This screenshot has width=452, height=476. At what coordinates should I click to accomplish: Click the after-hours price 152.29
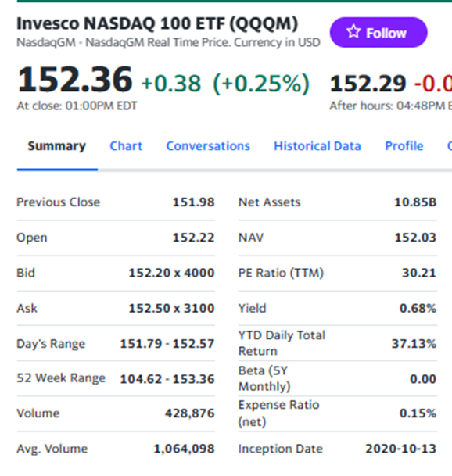pos(368,84)
